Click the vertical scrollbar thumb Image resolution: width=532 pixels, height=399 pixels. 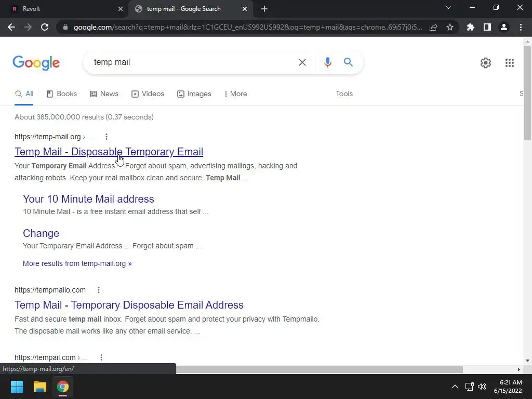click(x=527, y=92)
